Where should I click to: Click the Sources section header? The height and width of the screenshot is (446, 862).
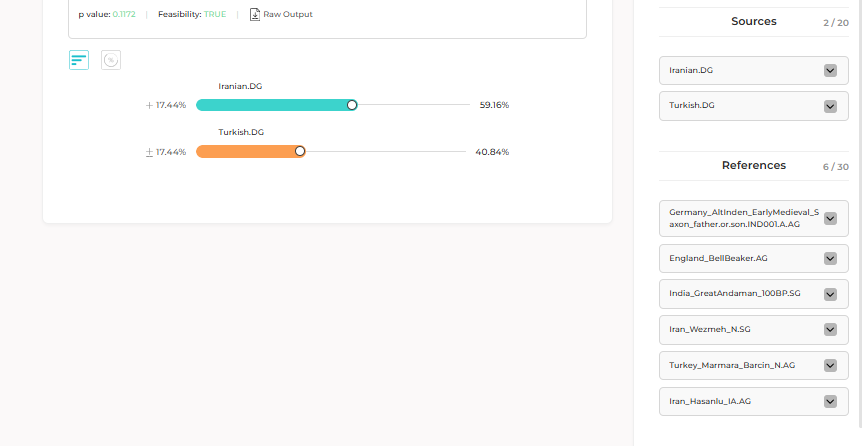(x=753, y=21)
